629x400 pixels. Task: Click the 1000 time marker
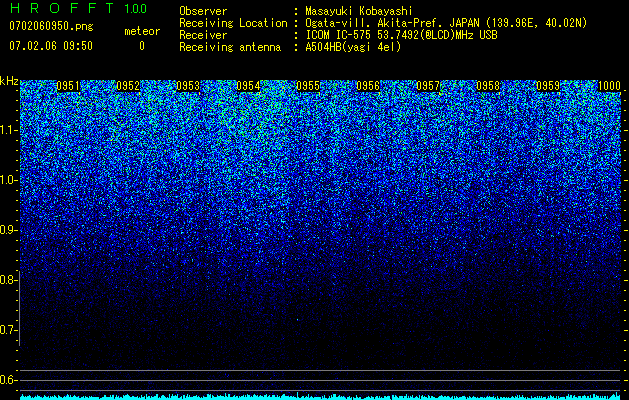(x=609, y=86)
